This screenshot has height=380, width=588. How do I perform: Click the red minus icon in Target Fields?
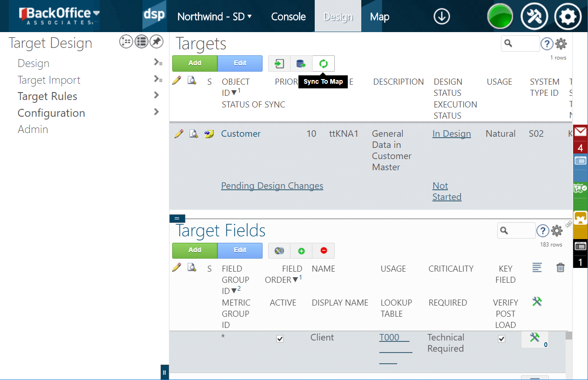point(324,251)
